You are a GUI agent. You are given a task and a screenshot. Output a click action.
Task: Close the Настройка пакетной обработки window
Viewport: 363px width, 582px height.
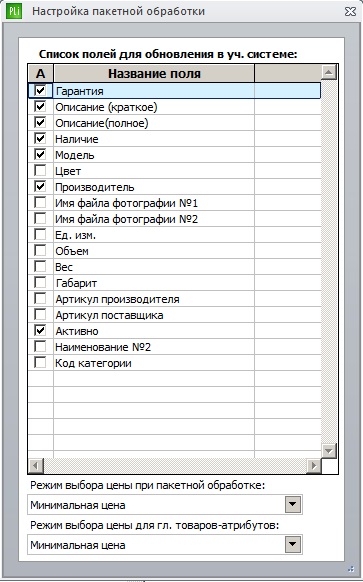tap(350, 12)
